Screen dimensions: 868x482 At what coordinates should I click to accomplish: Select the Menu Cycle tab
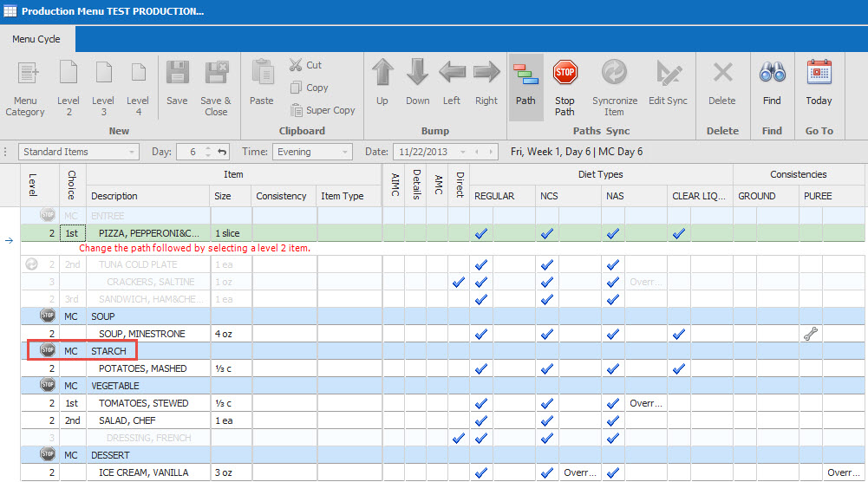(x=36, y=39)
